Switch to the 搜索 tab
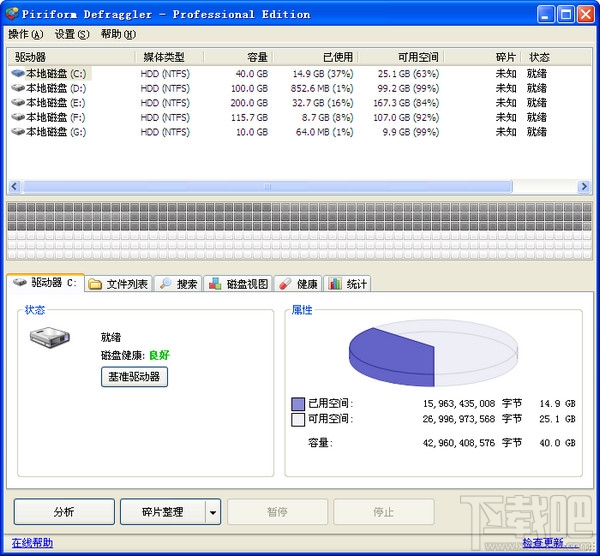600x556 pixels. point(178,284)
